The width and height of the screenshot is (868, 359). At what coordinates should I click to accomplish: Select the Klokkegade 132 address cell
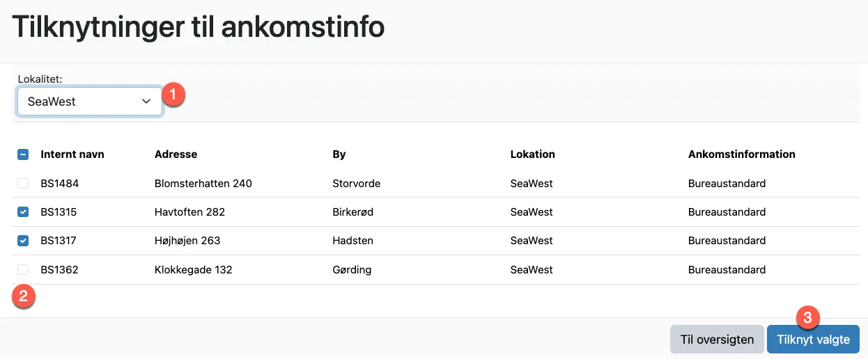(x=193, y=270)
